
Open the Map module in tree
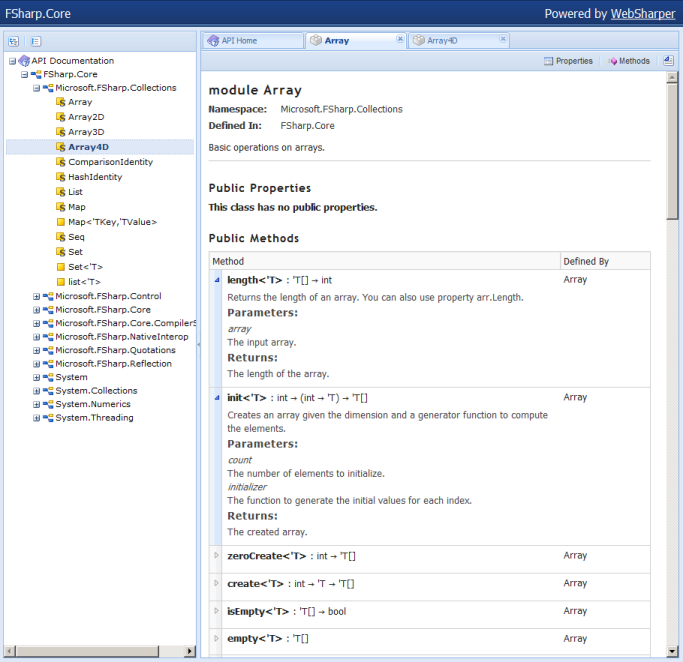[77, 207]
